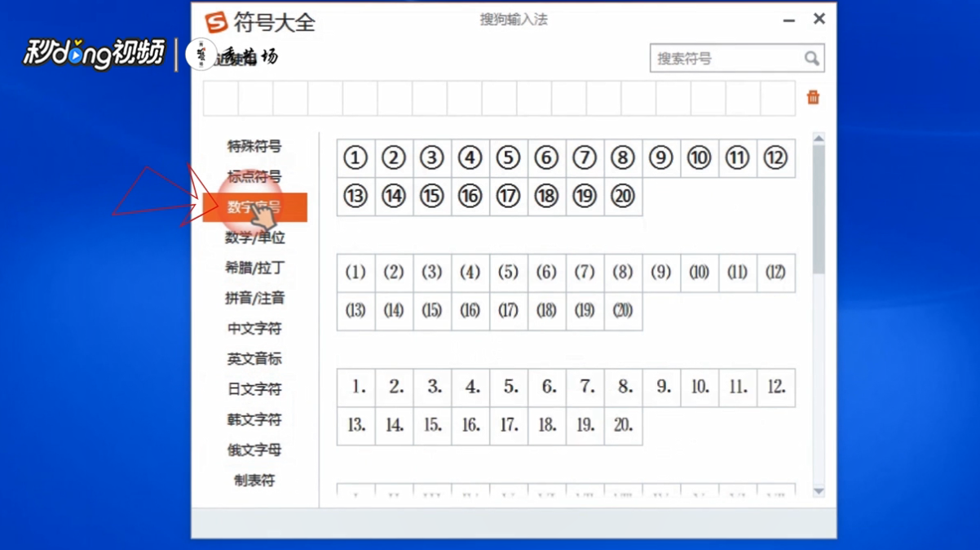Viewport: 980px width, 550px height.
Task: Insert the circled number ⑬ symbol
Action: coord(355,196)
